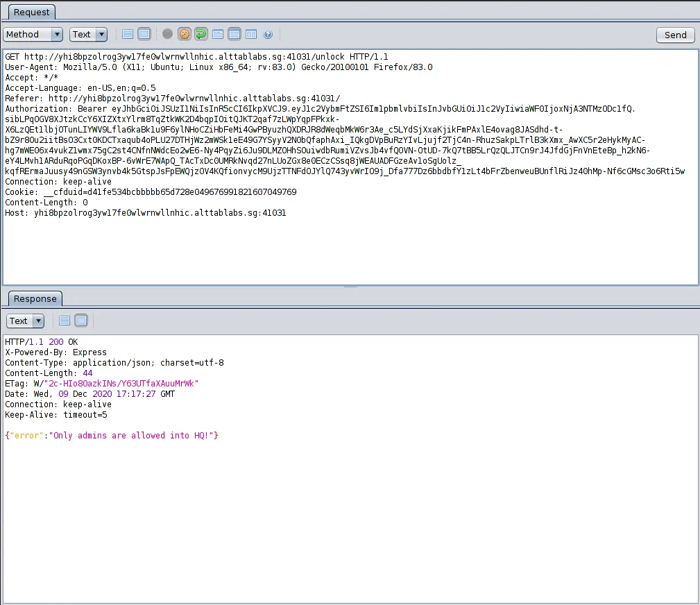
Task: Click the Send button
Action: click(675, 35)
